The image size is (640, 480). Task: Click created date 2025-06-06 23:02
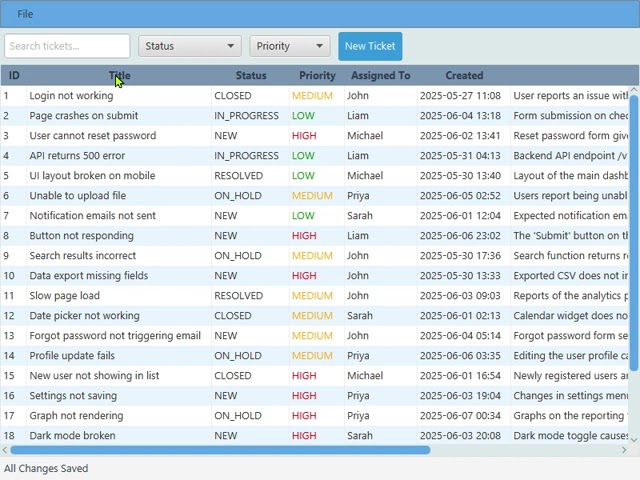tap(460, 236)
